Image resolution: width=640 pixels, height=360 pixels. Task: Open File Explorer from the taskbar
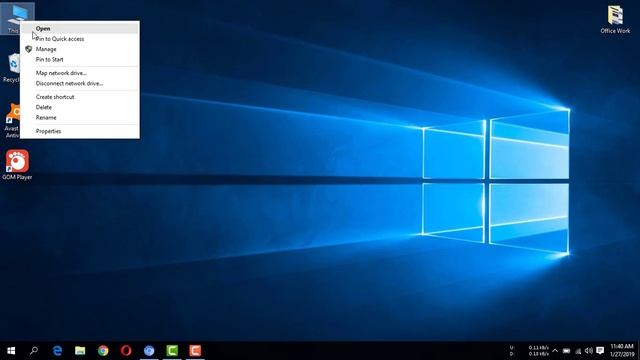(80, 351)
